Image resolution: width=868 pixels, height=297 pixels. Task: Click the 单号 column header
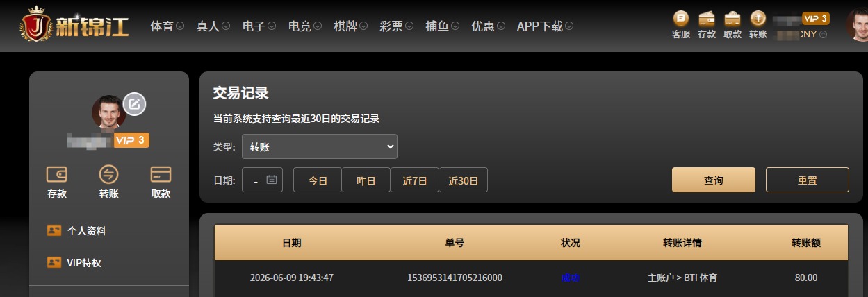[455, 243]
